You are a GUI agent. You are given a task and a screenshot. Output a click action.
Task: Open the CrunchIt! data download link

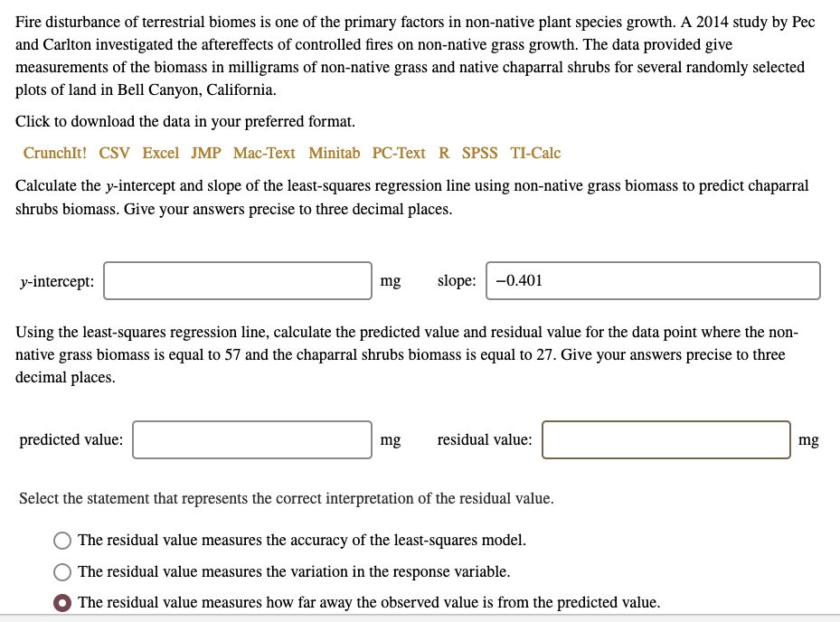(x=54, y=153)
